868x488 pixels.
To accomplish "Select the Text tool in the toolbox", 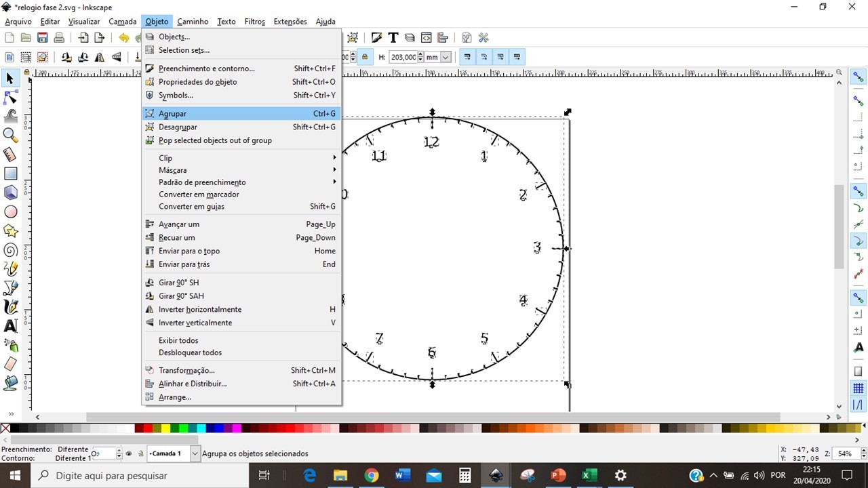I will [10, 326].
